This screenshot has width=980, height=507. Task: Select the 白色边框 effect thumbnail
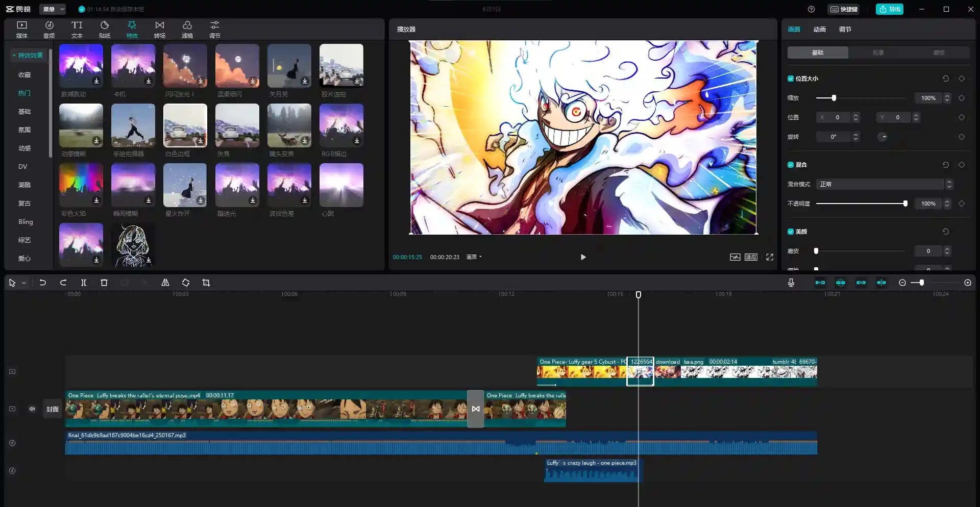click(185, 125)
